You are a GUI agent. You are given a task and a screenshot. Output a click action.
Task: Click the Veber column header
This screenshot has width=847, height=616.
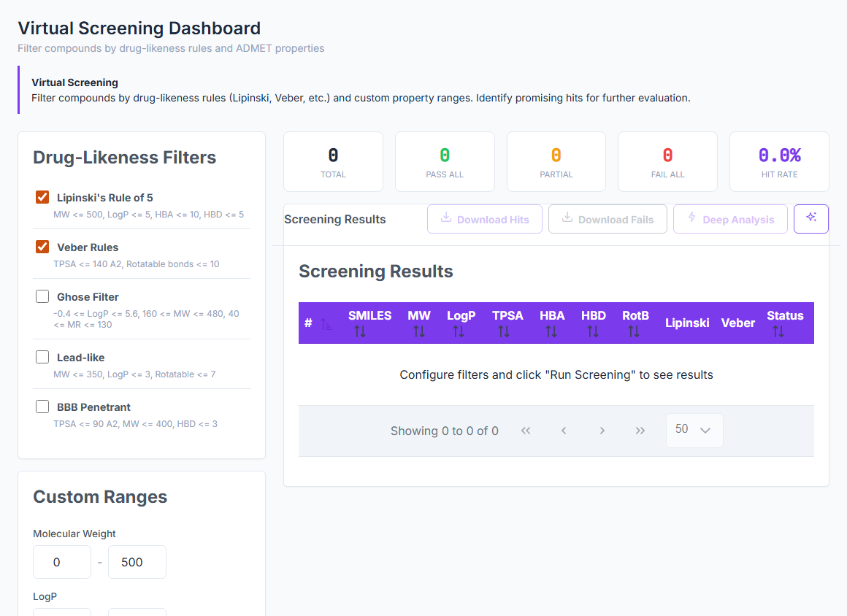(x=738, y=323)
